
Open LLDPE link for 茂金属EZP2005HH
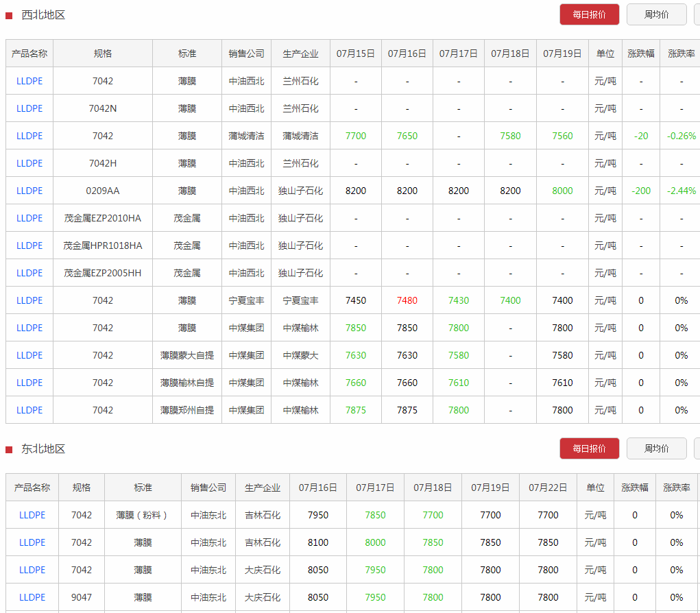29,273
